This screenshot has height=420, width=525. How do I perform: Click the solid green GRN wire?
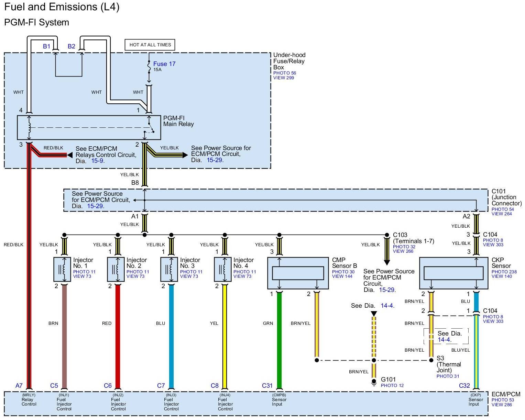tap(279, 340)
